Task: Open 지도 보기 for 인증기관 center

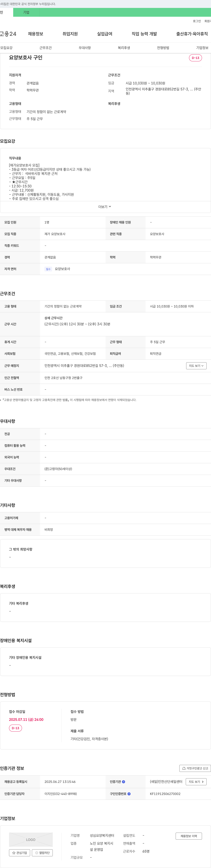Action: click(x=196, y=782)
